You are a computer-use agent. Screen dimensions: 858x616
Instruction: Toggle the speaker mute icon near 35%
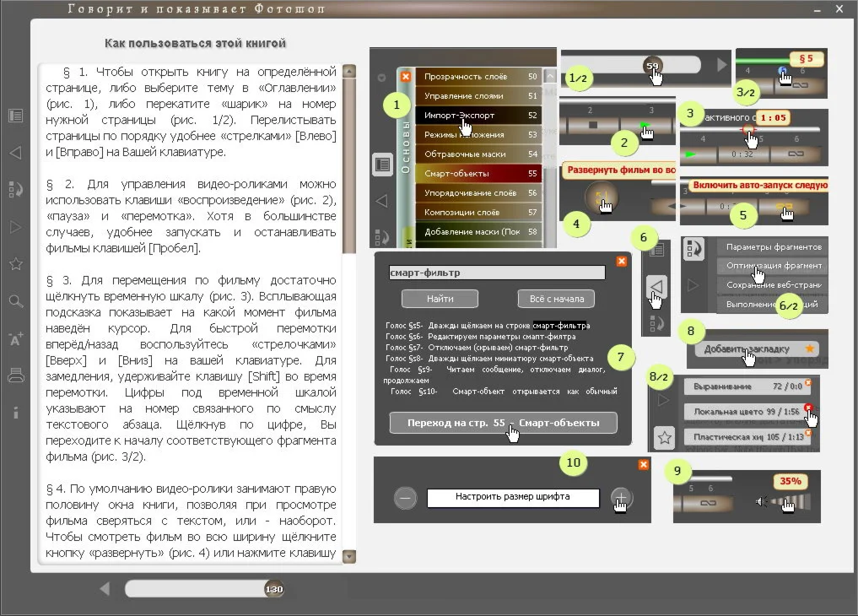click(x=762, y=501)
